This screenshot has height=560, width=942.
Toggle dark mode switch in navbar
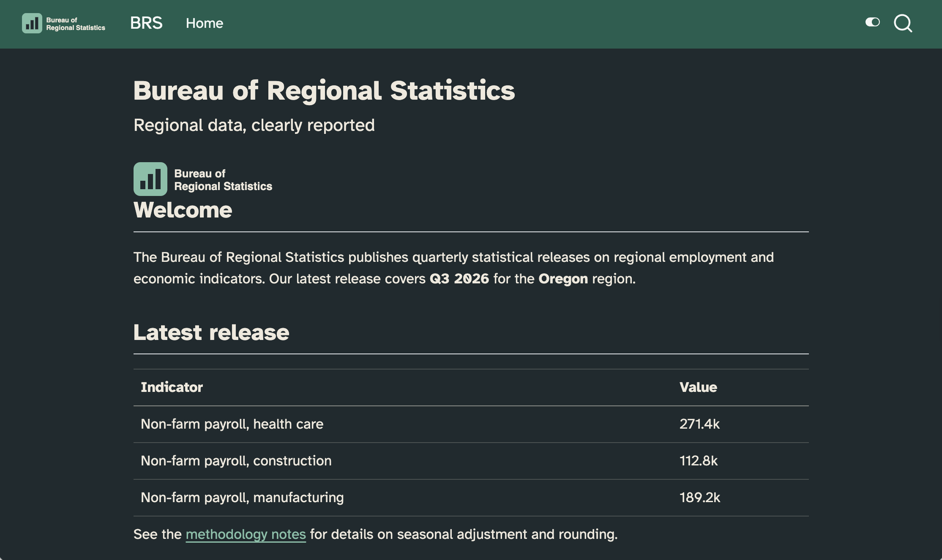872,22
